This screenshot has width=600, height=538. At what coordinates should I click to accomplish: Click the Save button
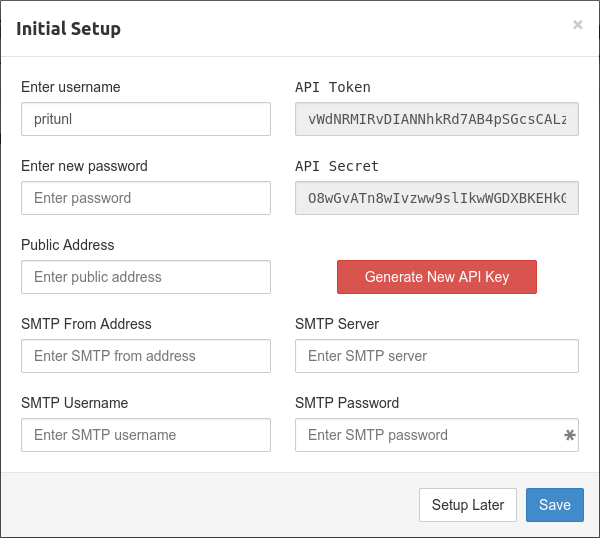(554, 505)
